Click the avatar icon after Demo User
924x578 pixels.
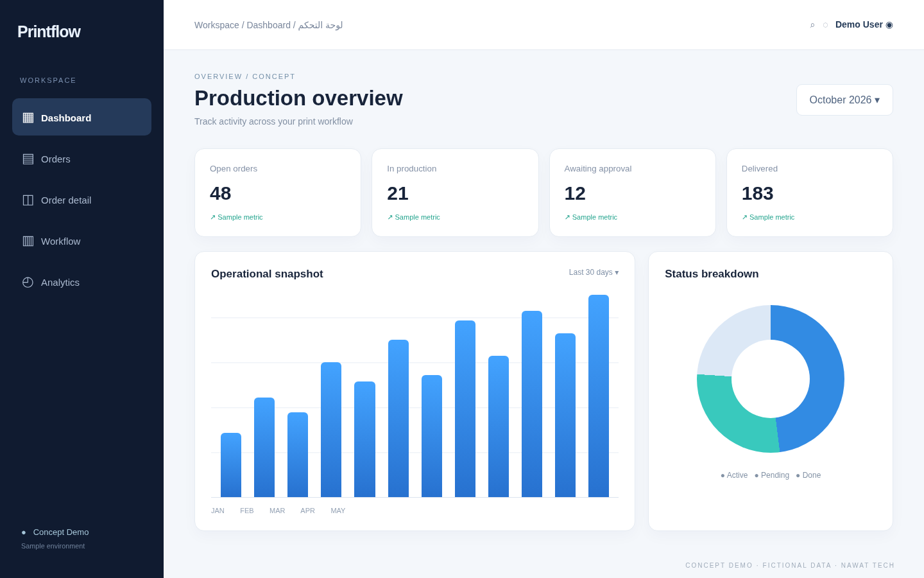pos(889,24)
